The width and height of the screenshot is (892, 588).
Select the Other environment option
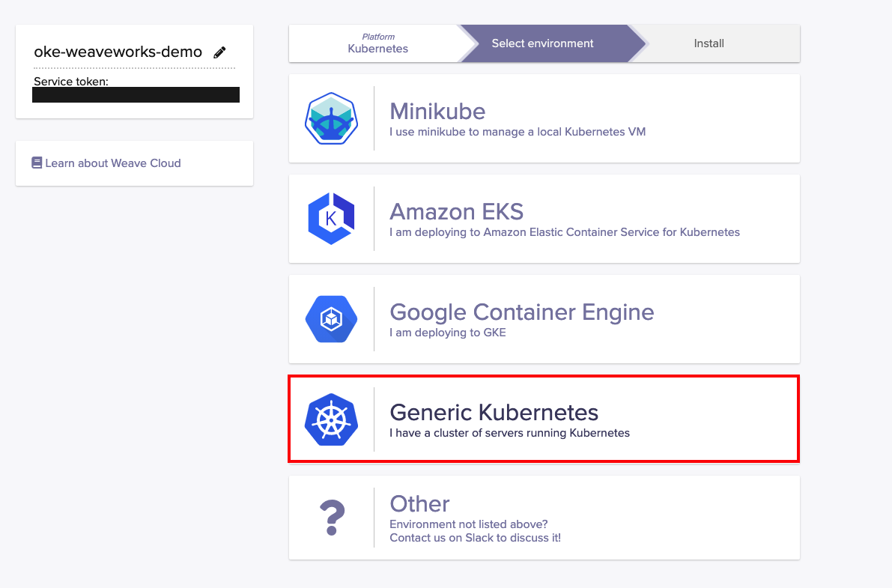tap(543, 517)
